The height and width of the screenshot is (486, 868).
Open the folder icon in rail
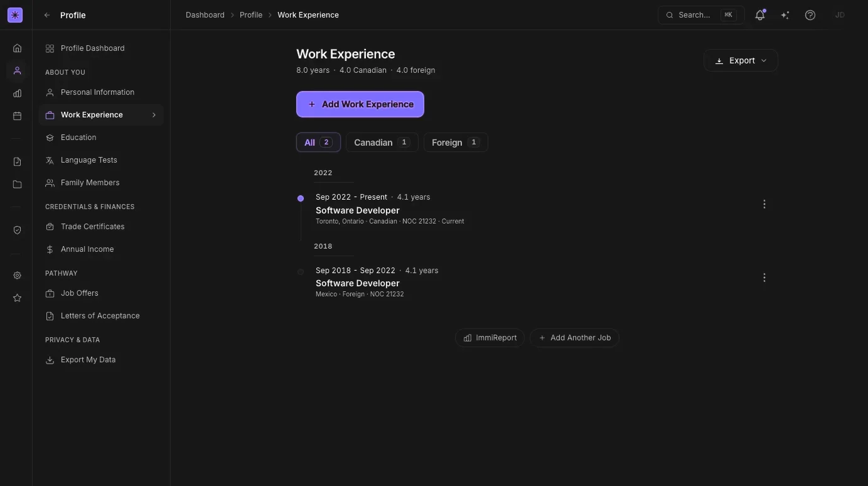tap(17, 185)
